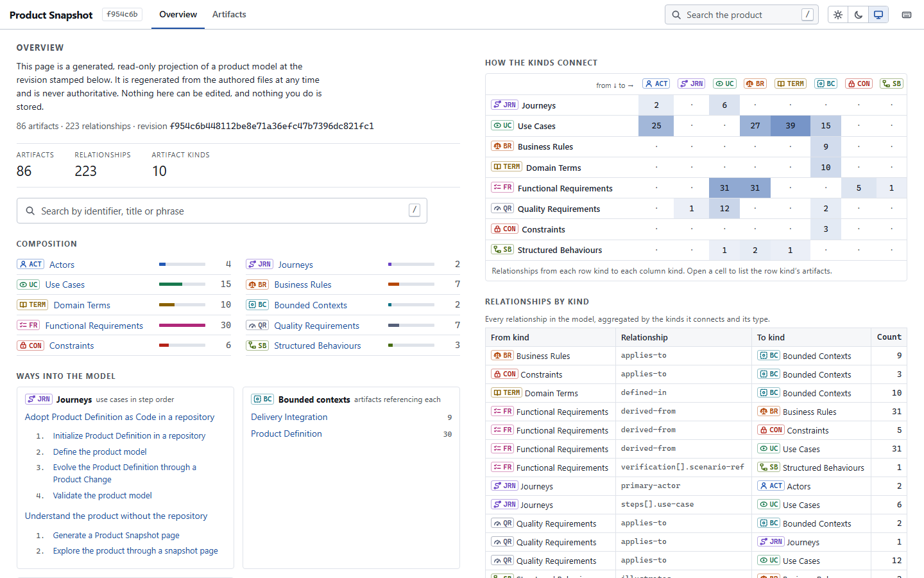Open matrix cell 6 in Journeys row

tap(724, 105)
